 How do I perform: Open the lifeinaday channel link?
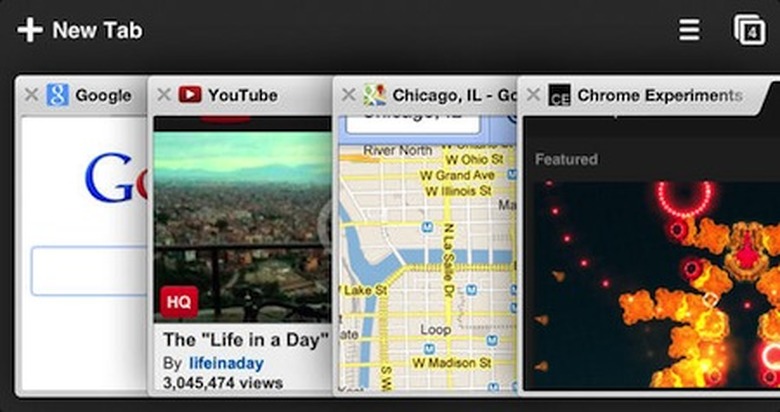point(225,362)
